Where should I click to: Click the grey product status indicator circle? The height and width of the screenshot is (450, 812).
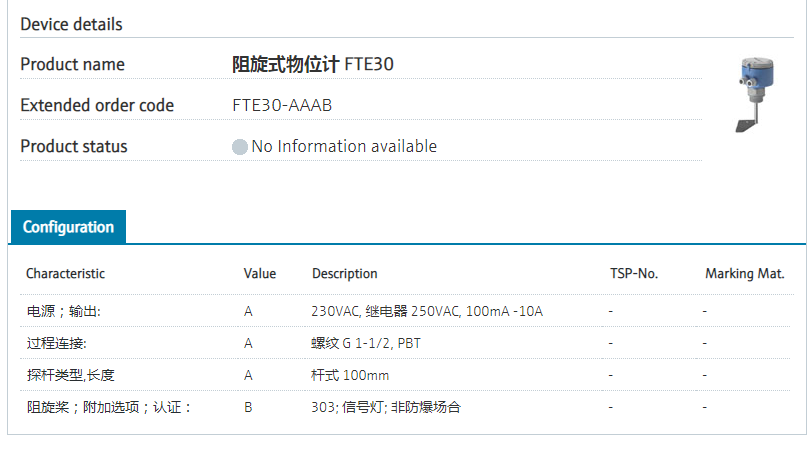240,147
